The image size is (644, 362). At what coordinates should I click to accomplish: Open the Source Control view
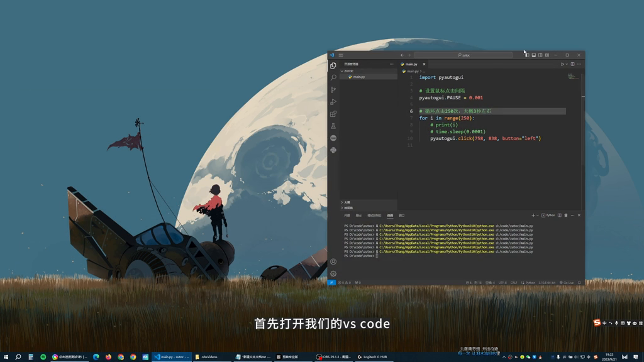tap(333, 90)
